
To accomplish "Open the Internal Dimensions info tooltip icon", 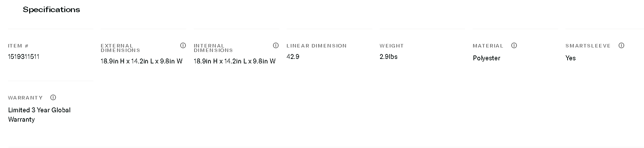I will point(276,45).
